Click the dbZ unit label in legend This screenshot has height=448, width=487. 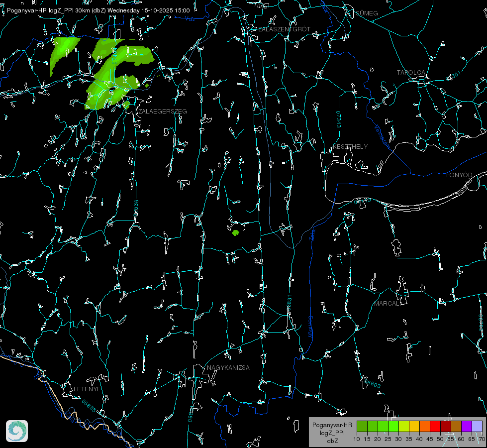(332, 441)
